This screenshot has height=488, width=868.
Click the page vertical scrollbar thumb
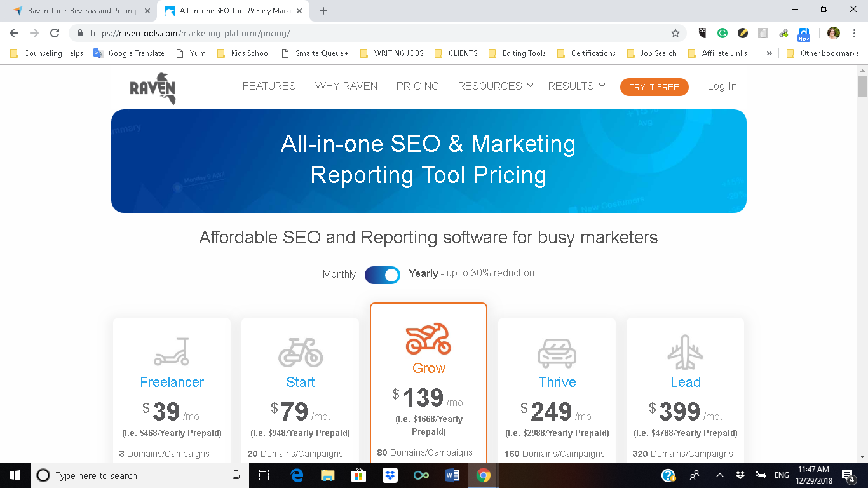(862, 86)
